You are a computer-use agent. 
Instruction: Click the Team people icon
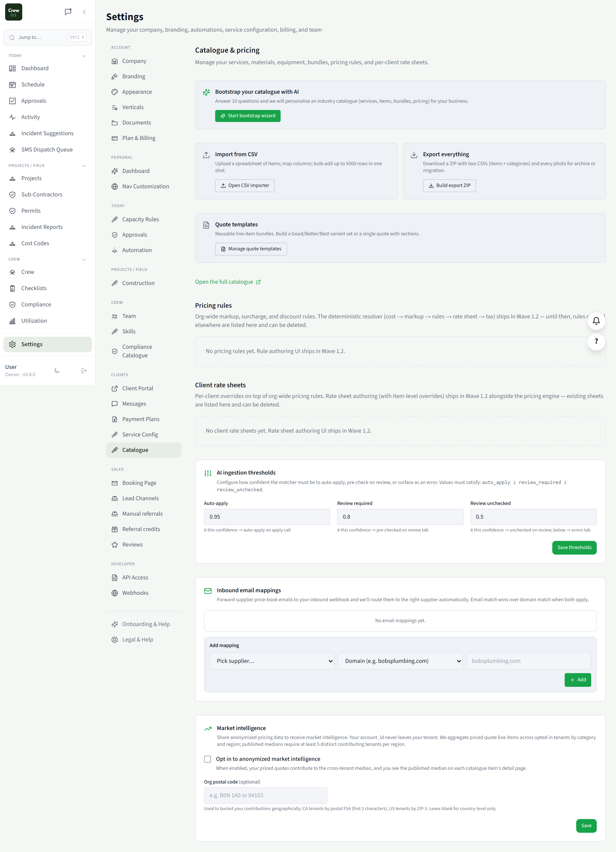point(115,316)
